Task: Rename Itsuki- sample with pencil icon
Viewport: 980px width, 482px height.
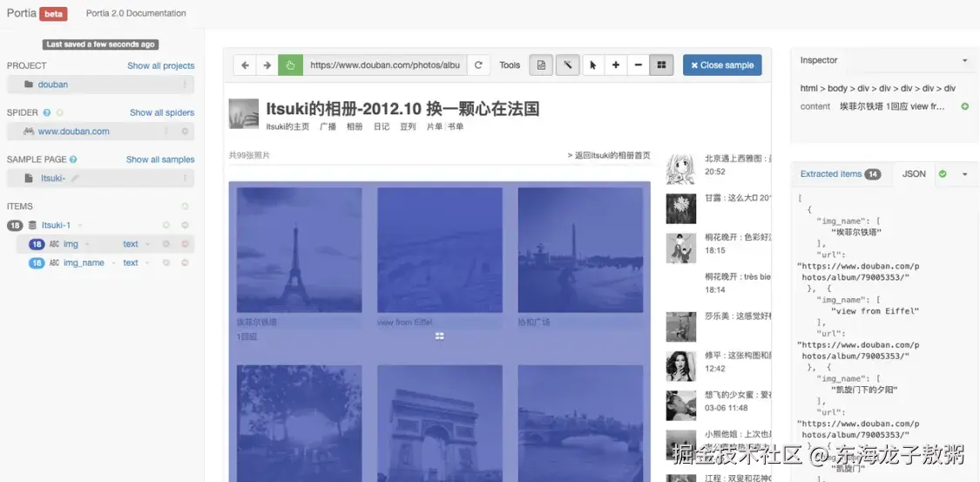Action: point(75,178)
